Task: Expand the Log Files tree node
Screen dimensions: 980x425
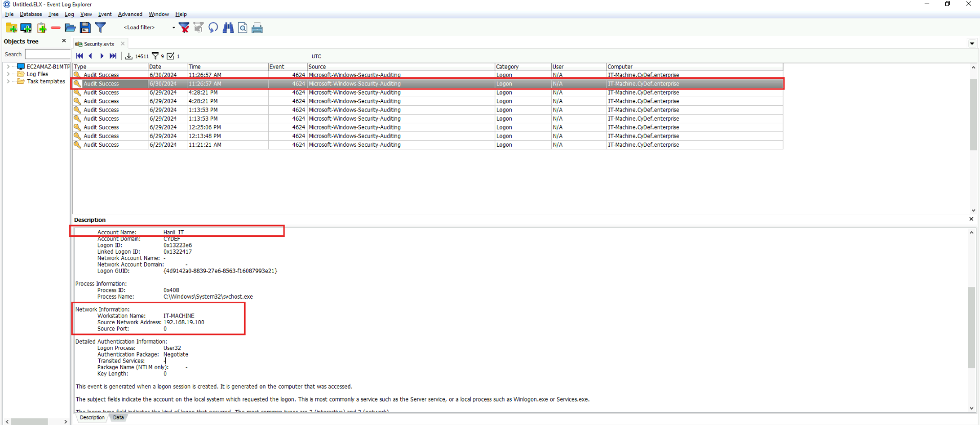Action: (8, 74)
